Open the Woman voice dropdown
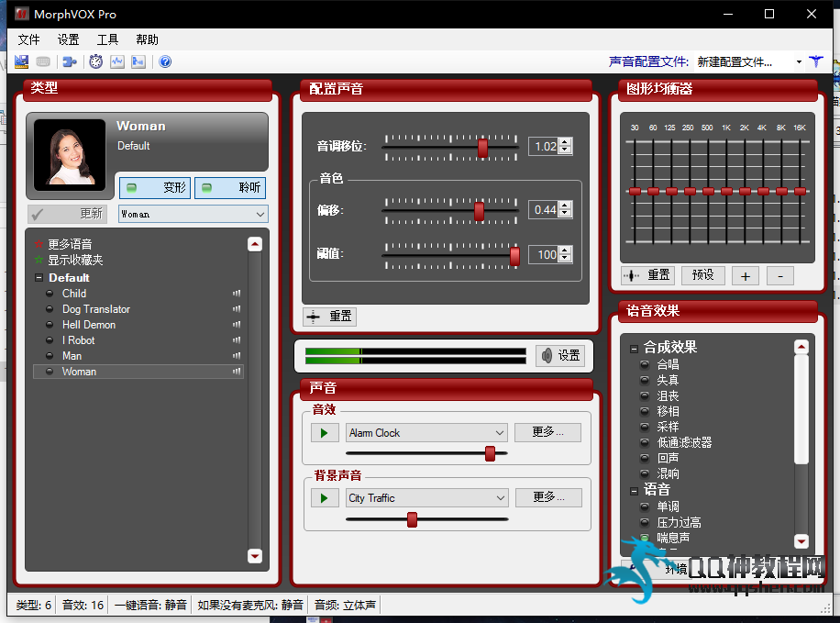This screenshot has height=623, width=840. (193, 214)
